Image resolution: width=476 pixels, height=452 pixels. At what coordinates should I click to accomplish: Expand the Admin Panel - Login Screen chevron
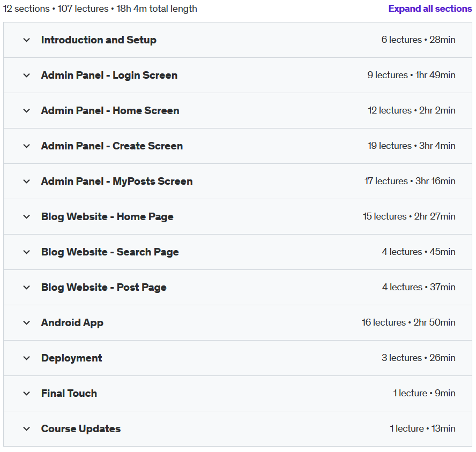point(27,75)
